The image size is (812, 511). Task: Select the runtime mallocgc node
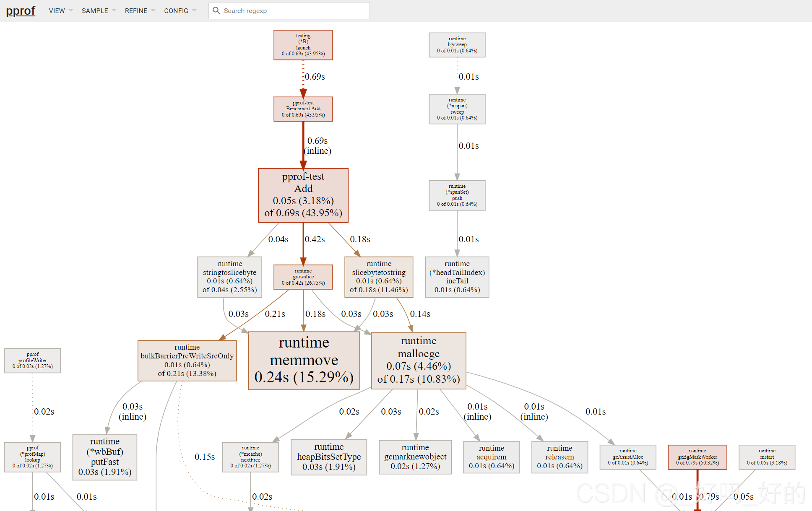tap(419, 361)
